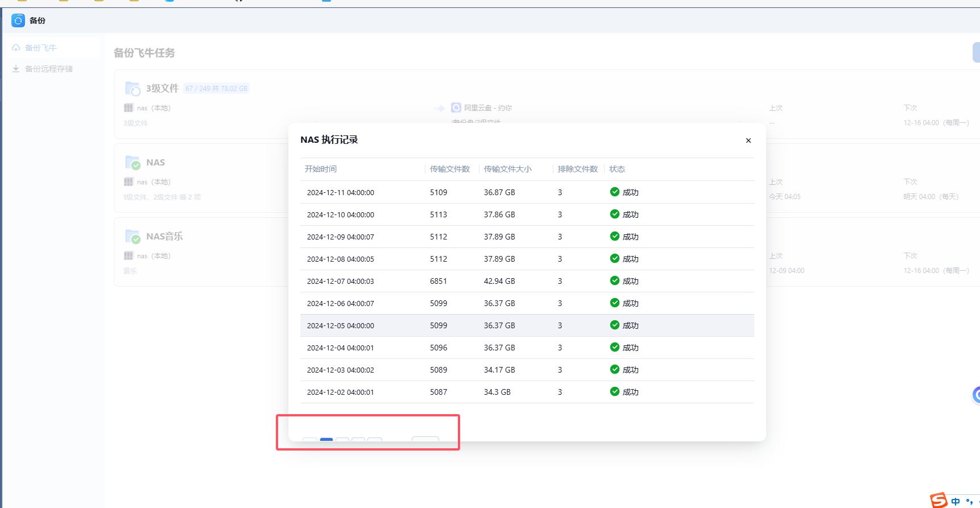Click the 5087 file count cell
The height and width of the screenshot is (508, 980).
pos(439,393)
